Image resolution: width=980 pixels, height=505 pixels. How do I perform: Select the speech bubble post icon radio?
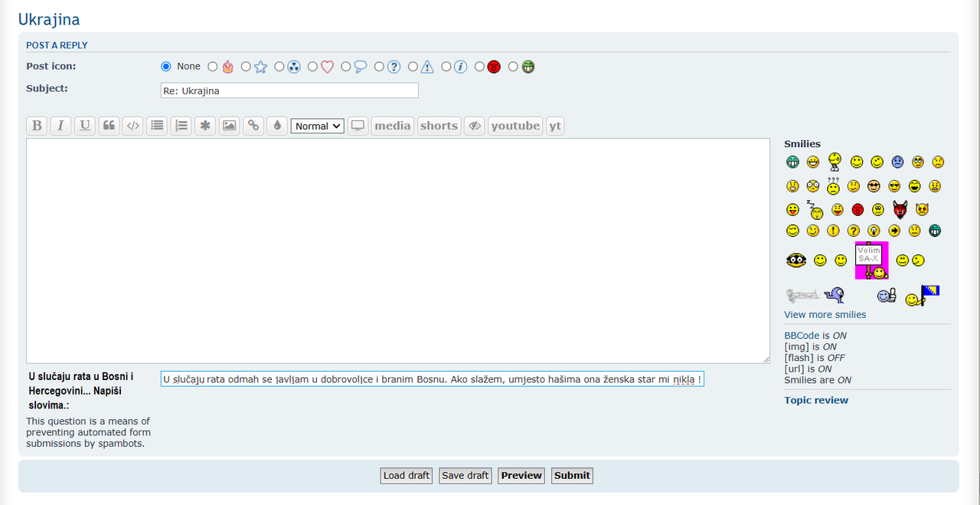click(x=346, y=67)
